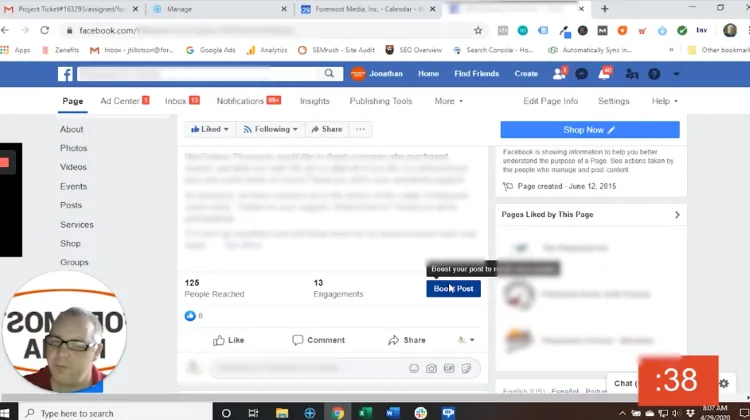Open the notifications bell icon
Viewport: 750px width, 420px height.
coord(604,74)
